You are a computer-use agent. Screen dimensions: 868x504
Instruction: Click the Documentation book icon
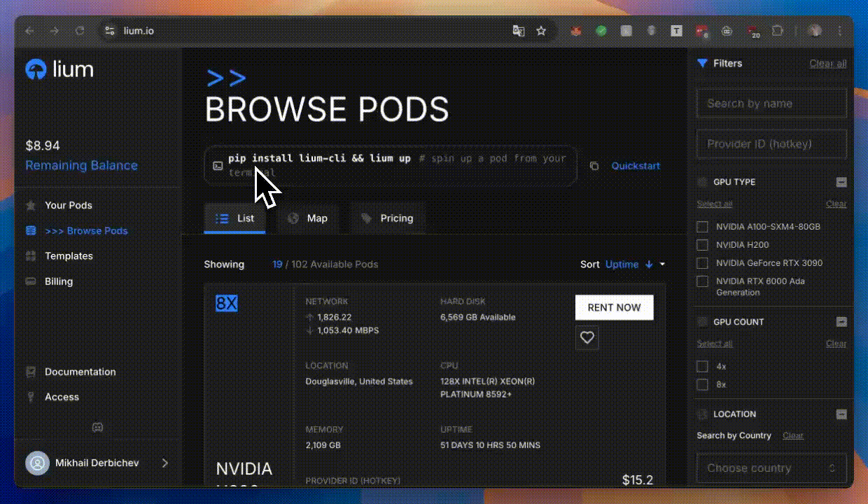click(31, 372)
